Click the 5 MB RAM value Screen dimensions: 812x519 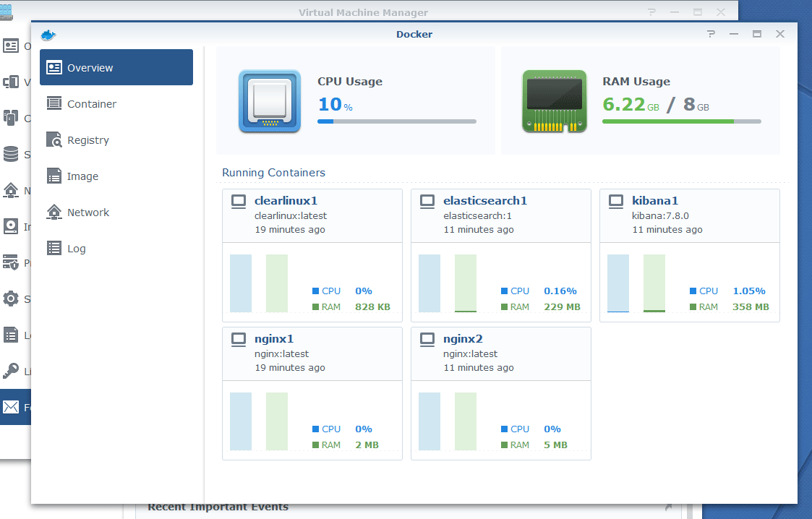click(555, 445)
